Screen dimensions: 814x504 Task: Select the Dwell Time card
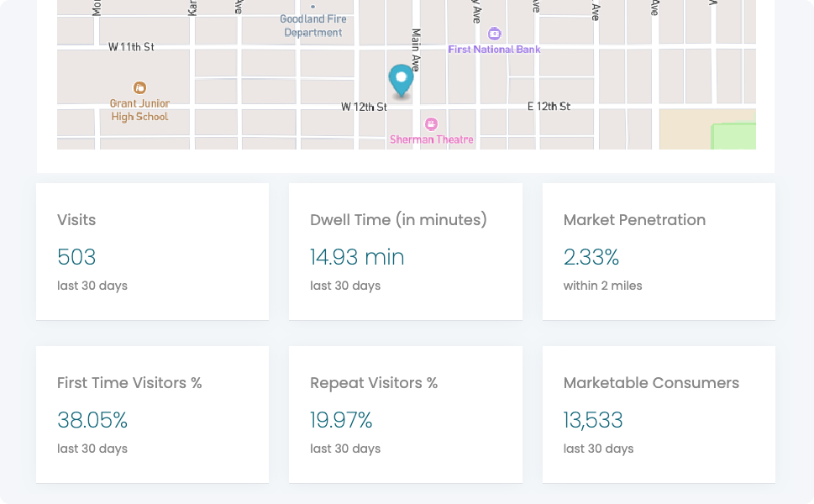coord(405,251)
